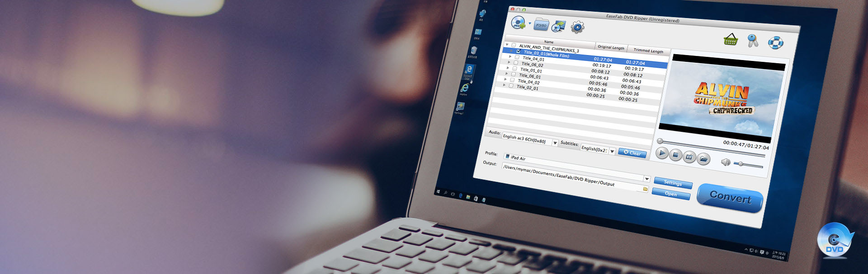The width and height of the screenshot is (868, 274).
Task: Uncheck the Title_03_01(Whole Film) checkbox
Action: tap(518, 51)
